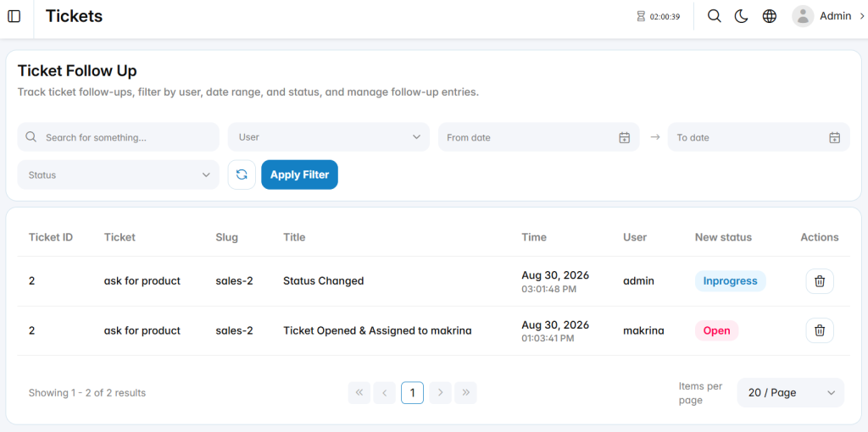Delete the Status Changed follow-up entry
The width and height of the screenshot is (868, 432).
[820, 281]
